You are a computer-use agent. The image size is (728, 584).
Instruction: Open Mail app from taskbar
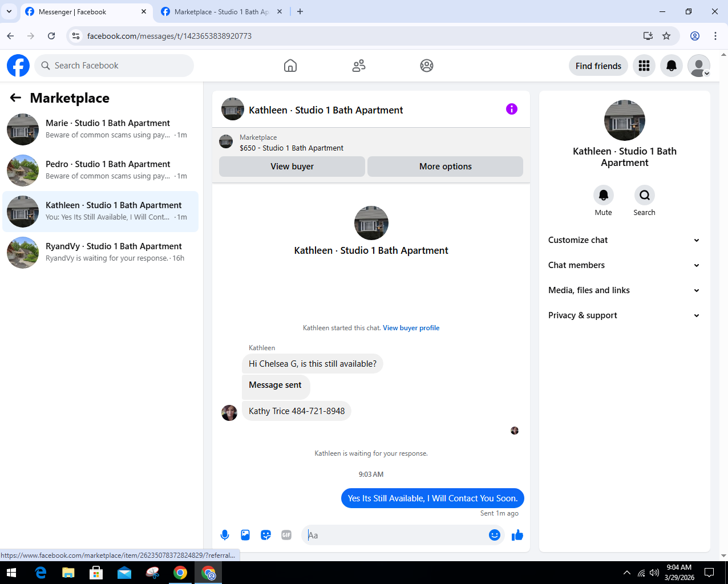(x=124, y=573)
